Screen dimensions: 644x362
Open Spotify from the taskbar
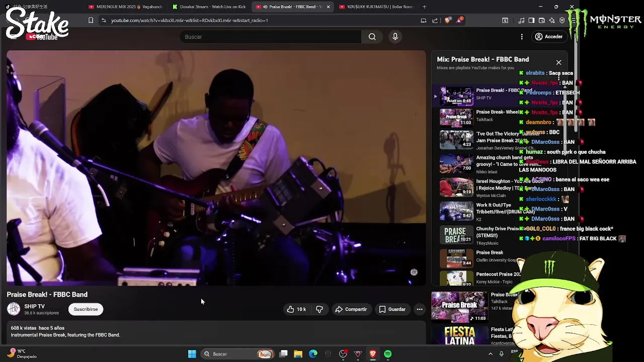tap(387, 354)
